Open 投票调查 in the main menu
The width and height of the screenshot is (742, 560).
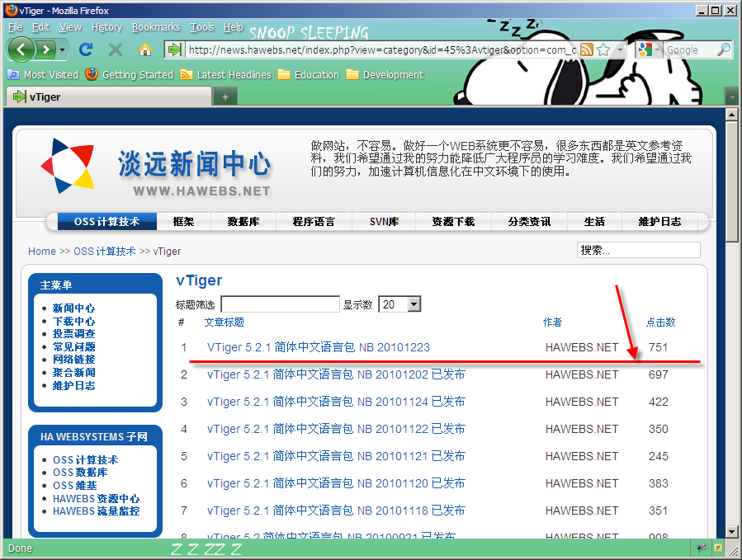point(73,334)
